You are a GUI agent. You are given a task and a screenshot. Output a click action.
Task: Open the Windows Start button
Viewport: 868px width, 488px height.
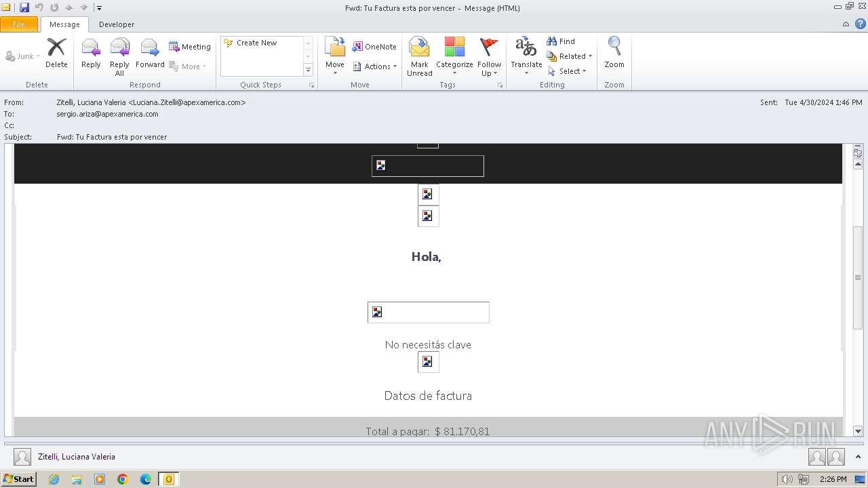click(18, 479)
